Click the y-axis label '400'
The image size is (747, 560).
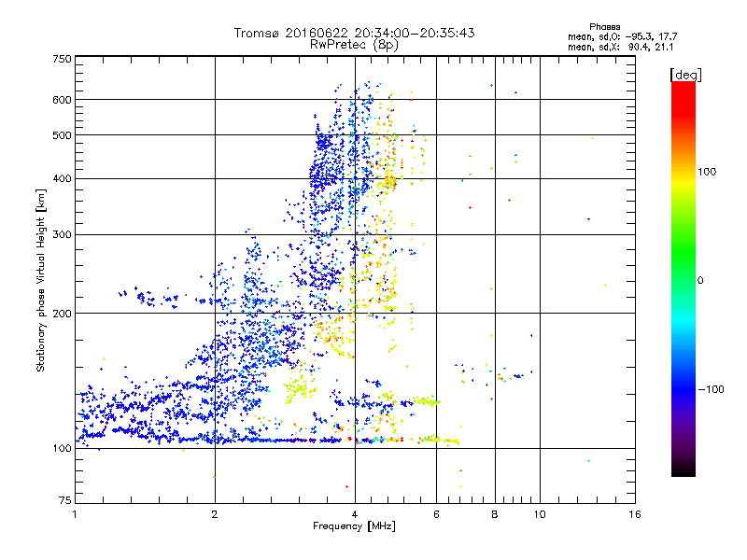point(62,179)
